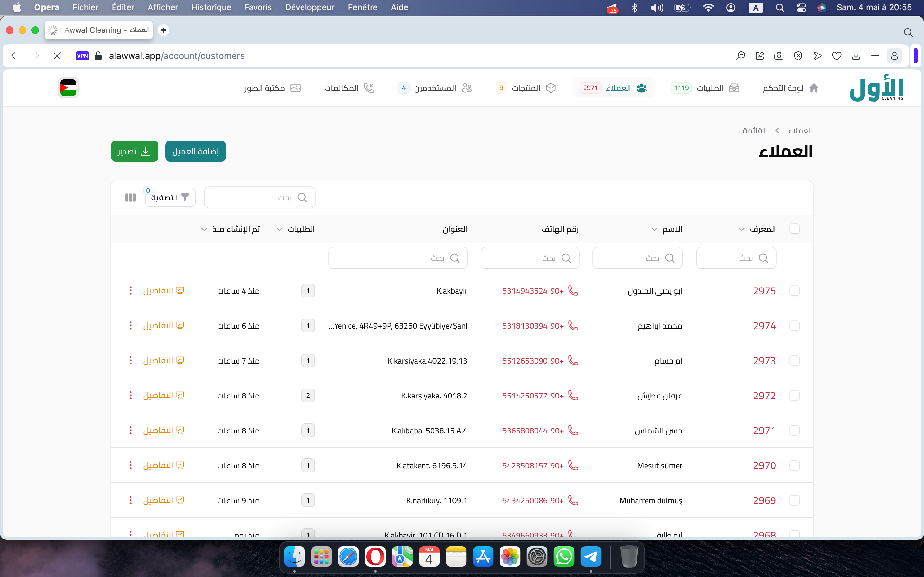
Task: Click the green تصدير export button
Action: point(134,152)
